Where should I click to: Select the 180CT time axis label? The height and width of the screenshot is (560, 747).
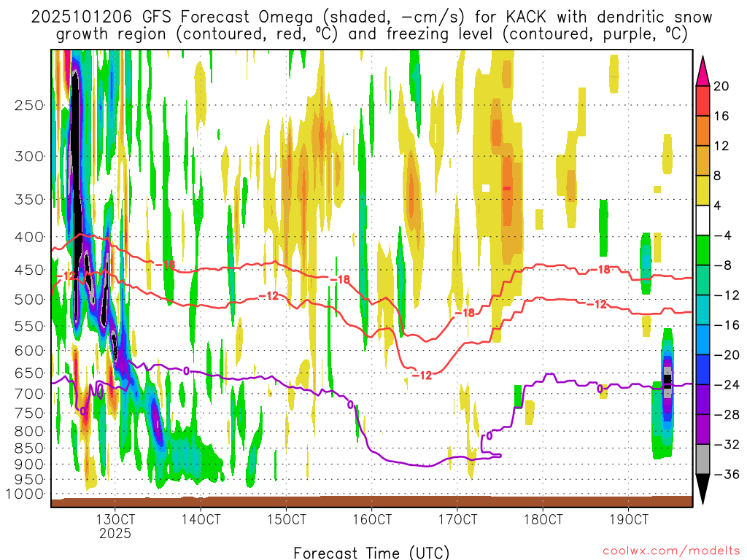coord(543,518)
